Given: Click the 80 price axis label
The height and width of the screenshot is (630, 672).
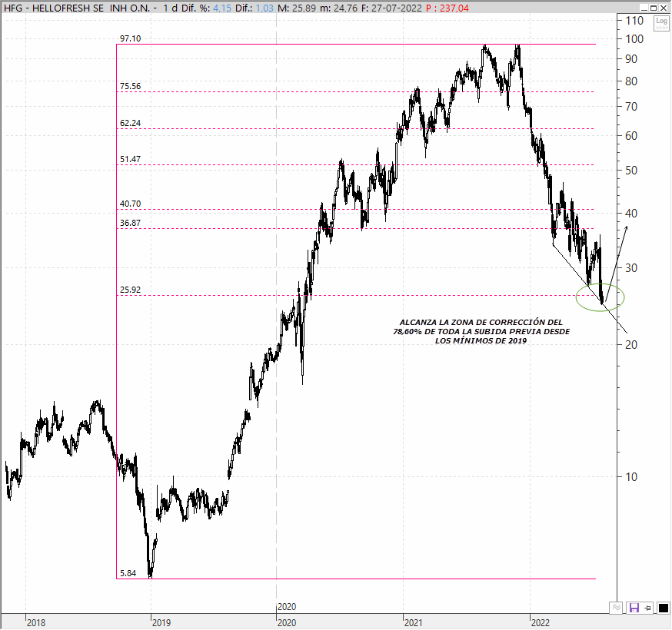Looking at the screenshot, I should (631, 81).
